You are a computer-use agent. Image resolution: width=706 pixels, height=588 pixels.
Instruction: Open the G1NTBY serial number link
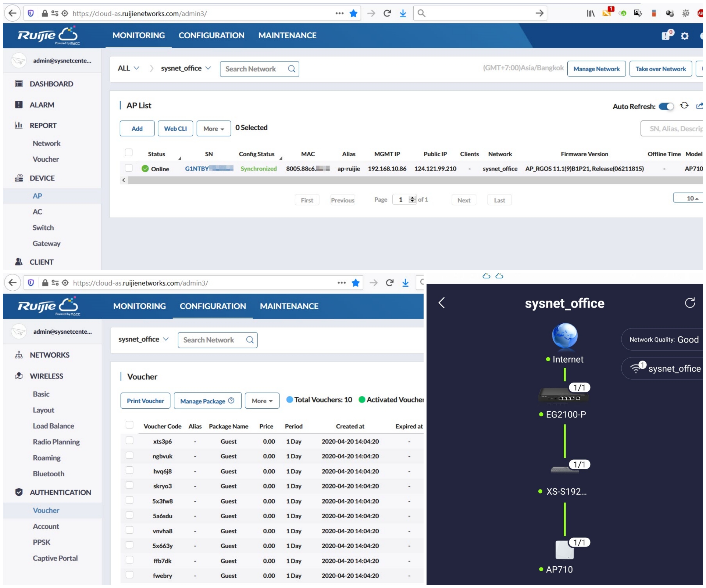pyautogui.click(x=210, y=169)
